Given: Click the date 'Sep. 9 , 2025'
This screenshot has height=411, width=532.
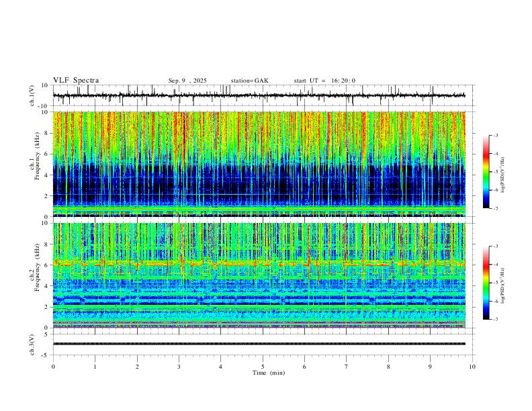Looking at the screenshot, I should pyautogui.click(x=187, y=81).
